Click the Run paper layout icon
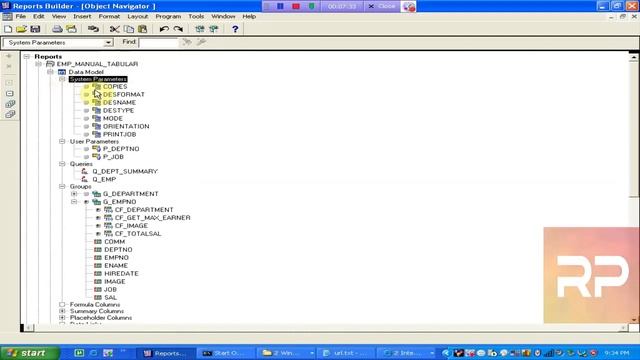The height and width of the screenshot is (360, 640). 200,29
